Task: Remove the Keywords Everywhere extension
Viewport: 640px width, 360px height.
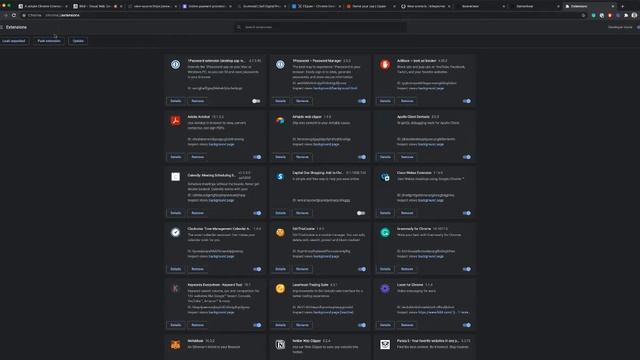Action: (x=198, y=325)
